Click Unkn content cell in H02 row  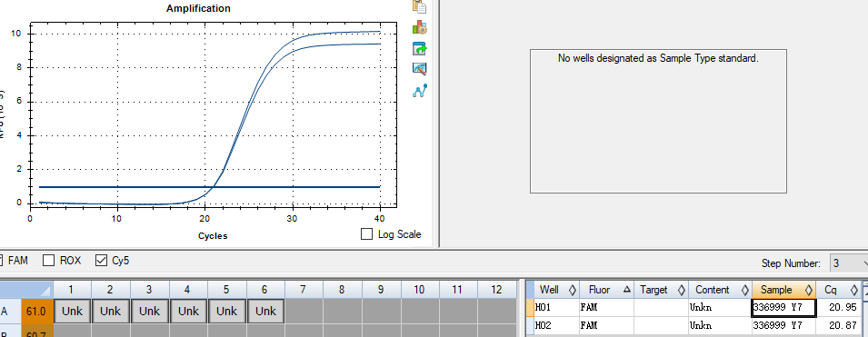pyautogui.click(x=720, y=326)
